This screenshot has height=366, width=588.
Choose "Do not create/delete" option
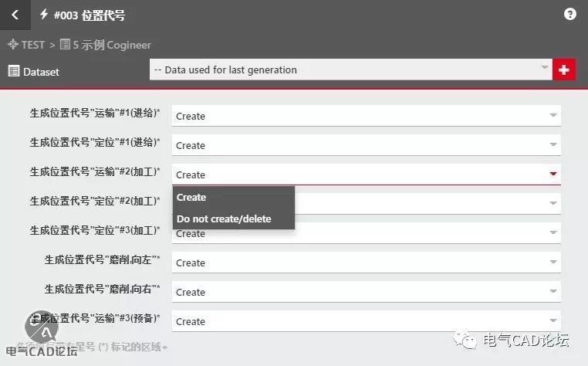(224, 219)
